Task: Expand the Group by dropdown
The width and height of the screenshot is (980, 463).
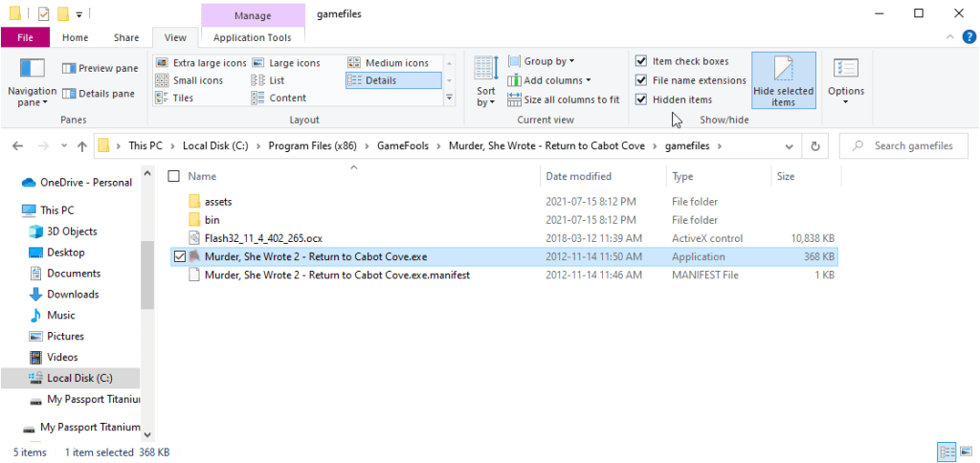Action: 550,61
